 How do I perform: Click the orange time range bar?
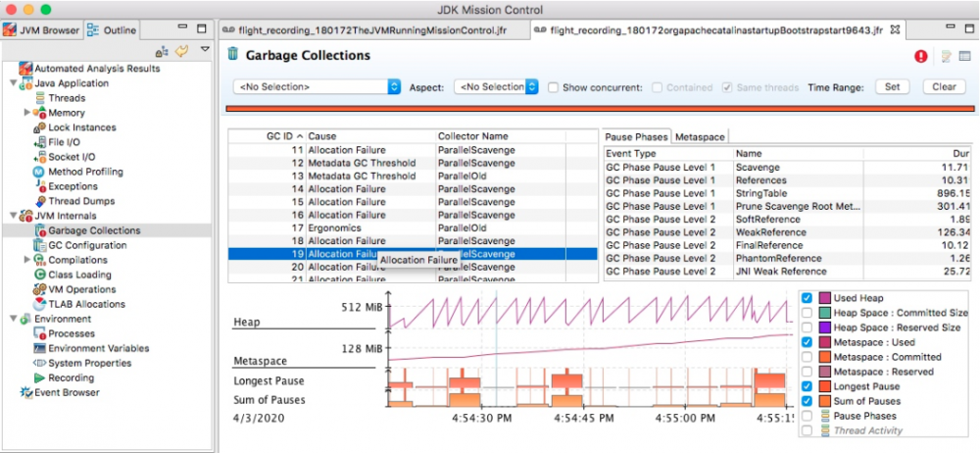[x=602, y=109]
